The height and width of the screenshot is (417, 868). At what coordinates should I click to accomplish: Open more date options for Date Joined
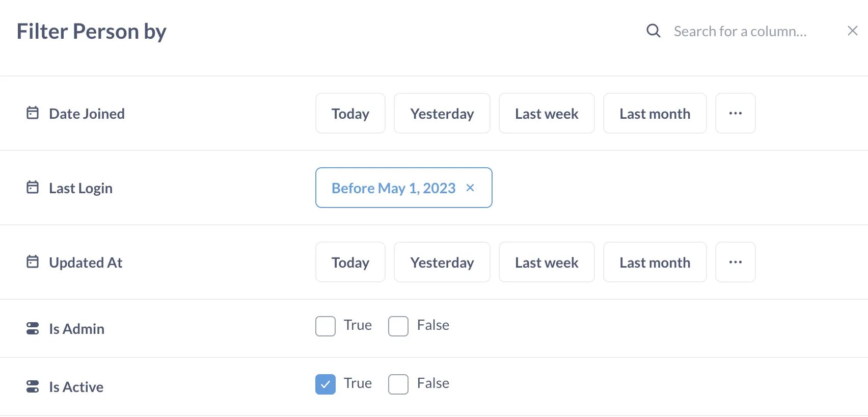(735, 113)
